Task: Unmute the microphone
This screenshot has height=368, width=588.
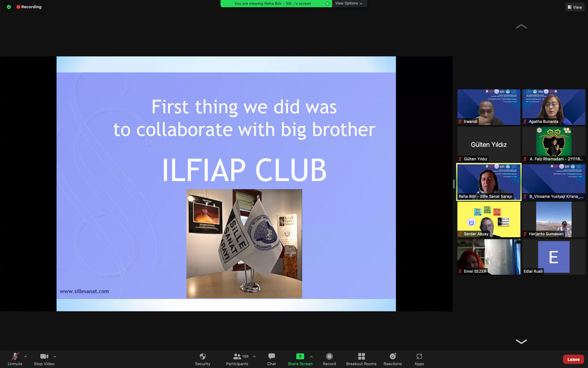Action: click(x=15, y=359)
